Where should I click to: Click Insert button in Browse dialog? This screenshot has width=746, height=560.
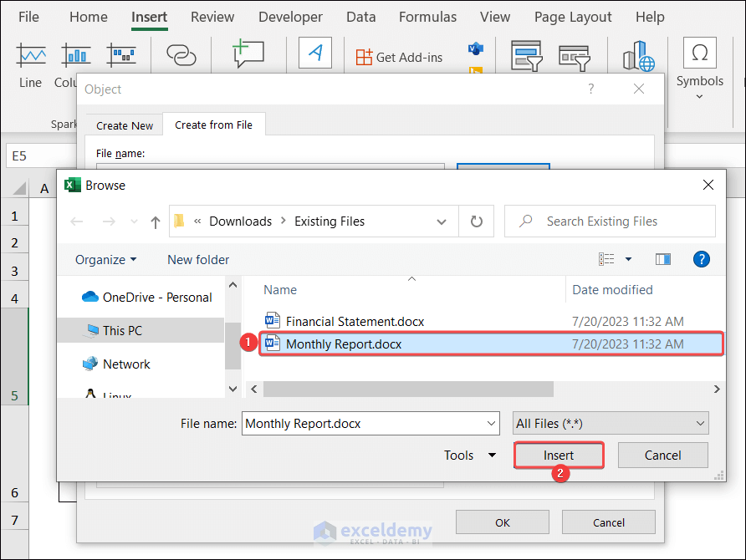point(559,456)
